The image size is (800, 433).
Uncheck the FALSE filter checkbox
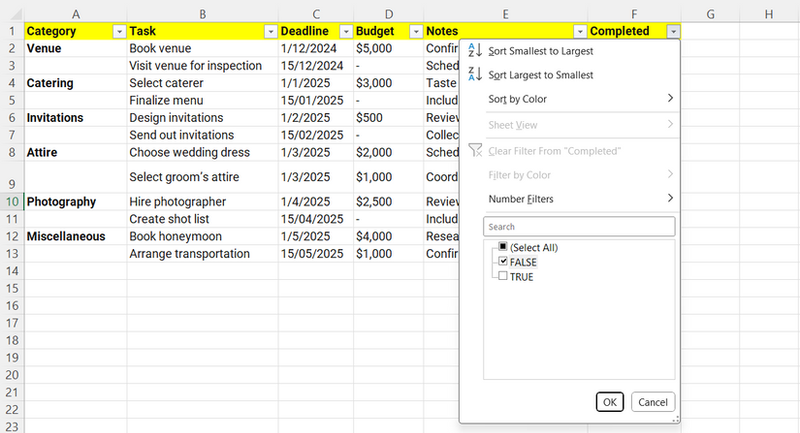tap(503, 262)
